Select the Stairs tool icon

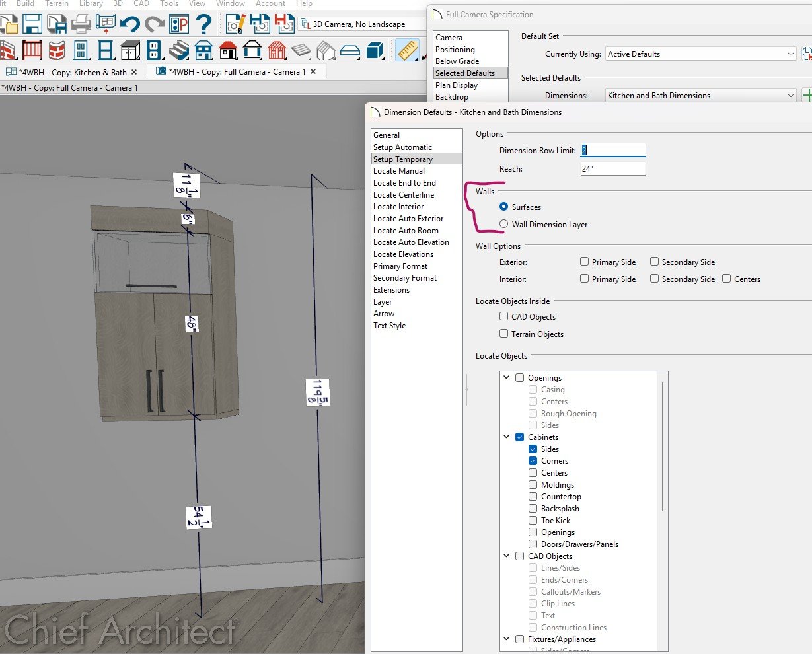pyautogui.click(x=178, y=50)
